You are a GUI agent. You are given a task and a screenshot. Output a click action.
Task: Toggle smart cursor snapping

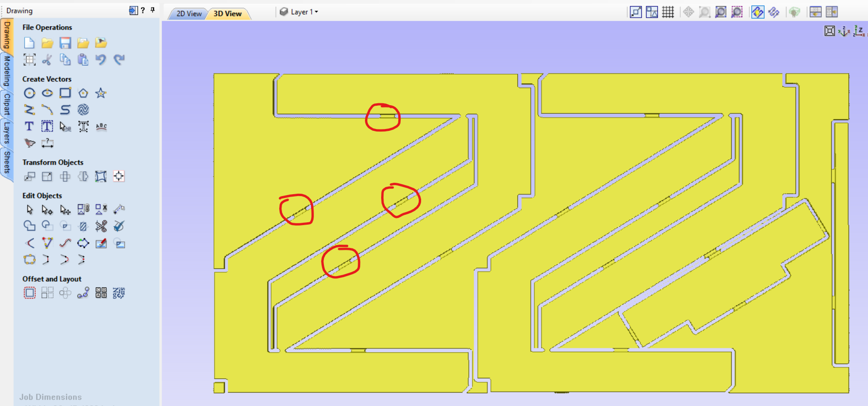(652, 12)
